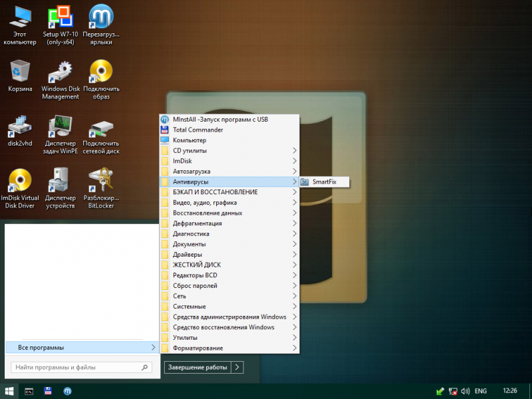Launch Разблокировать BitLocker shortcut
Screen dimensions: 532x399
[101, 189]
